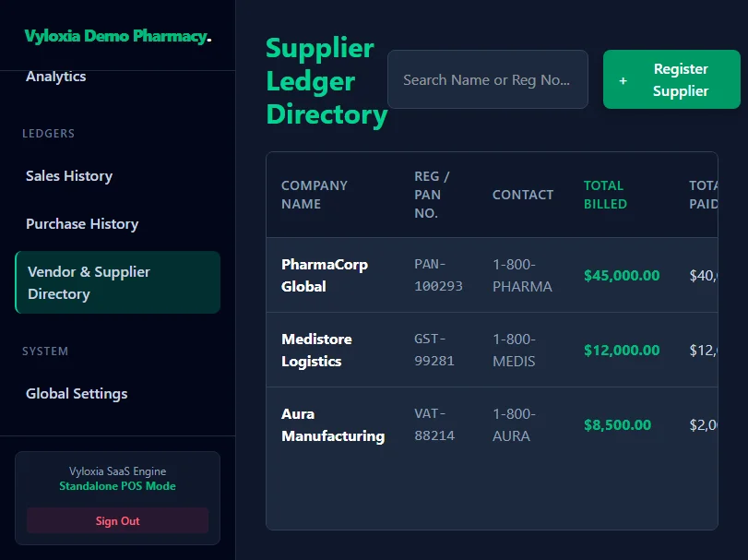Click total billed $8,500.00
This screenshot has height=560, width=748.
coord(617,424)
